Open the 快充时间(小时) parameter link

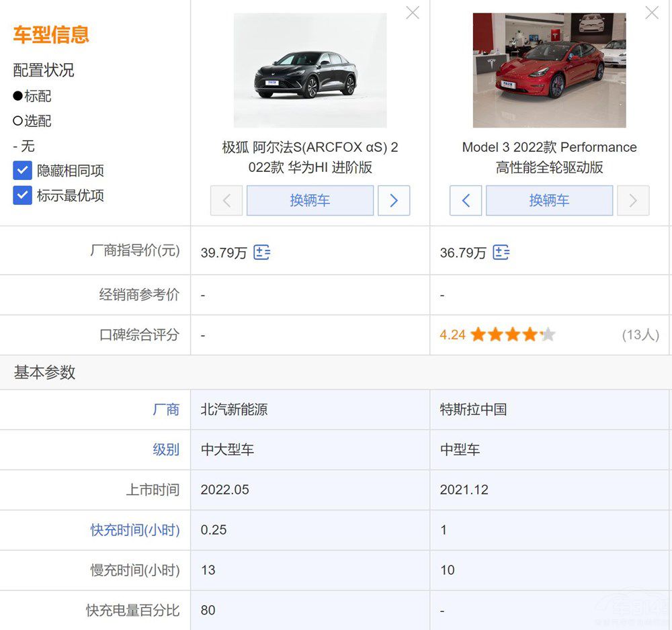(135, 530)
